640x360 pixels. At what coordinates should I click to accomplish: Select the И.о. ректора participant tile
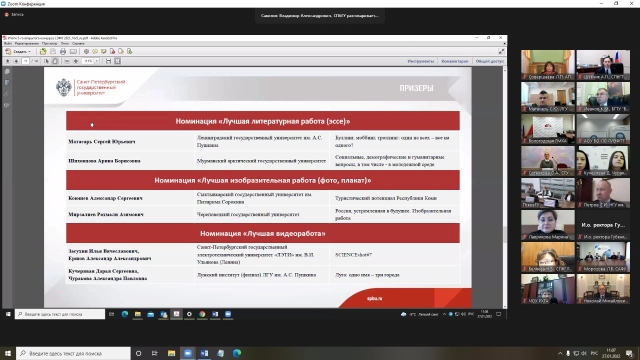(x=603, y=224)
